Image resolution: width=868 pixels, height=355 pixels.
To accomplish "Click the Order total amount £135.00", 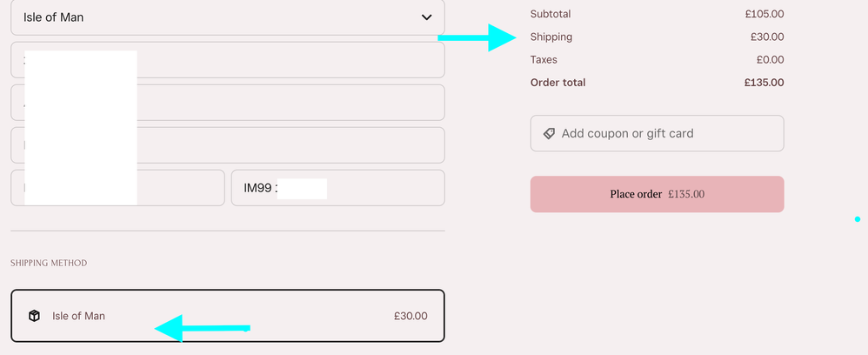I will tap(764, 83).
